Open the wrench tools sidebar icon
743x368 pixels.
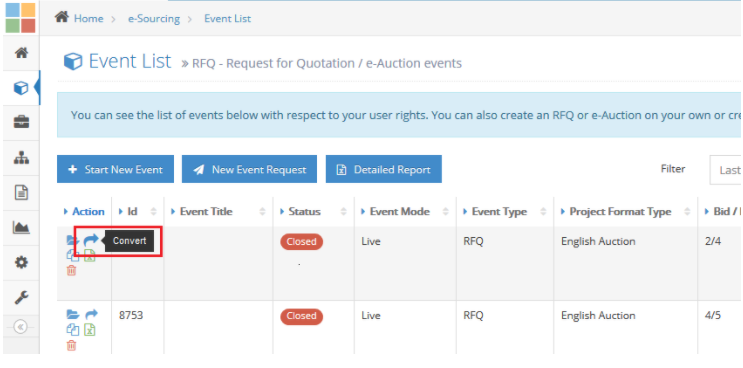point(21,297)
